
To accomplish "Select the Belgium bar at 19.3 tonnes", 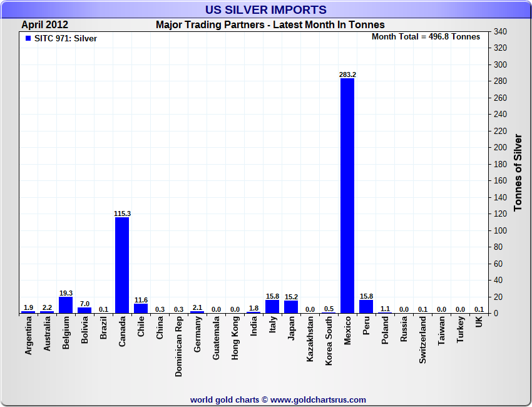I will (x=66, y=305).
